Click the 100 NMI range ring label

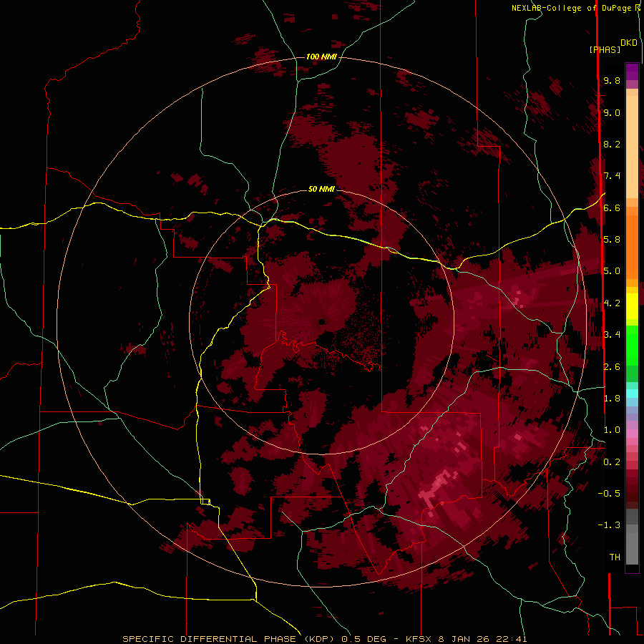(321, 57)
